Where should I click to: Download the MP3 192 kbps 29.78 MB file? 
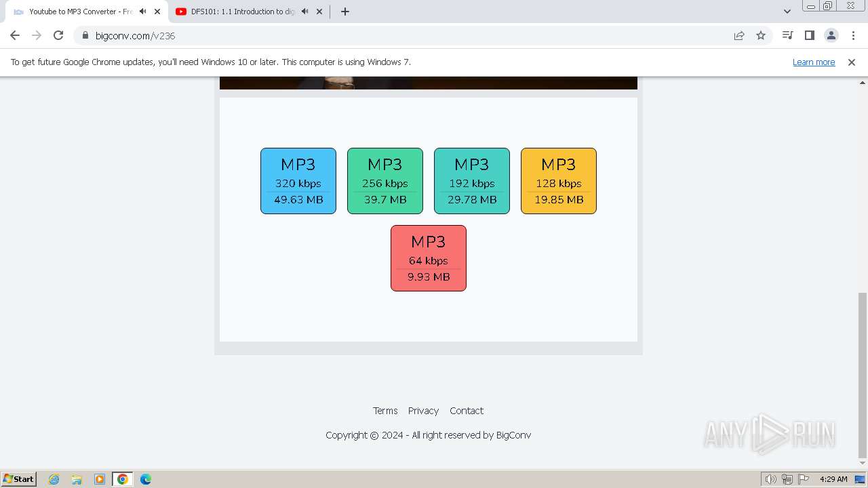click(x=472, y=181)
